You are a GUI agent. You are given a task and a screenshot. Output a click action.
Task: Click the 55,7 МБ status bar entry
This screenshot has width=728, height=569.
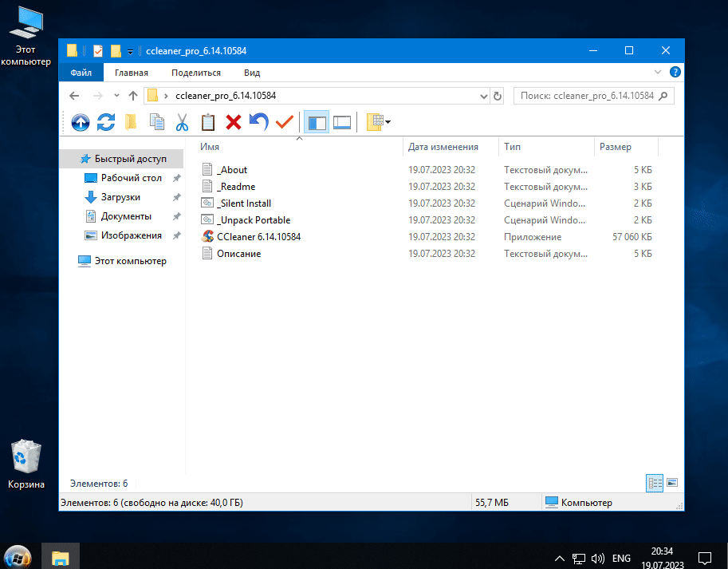492,503
